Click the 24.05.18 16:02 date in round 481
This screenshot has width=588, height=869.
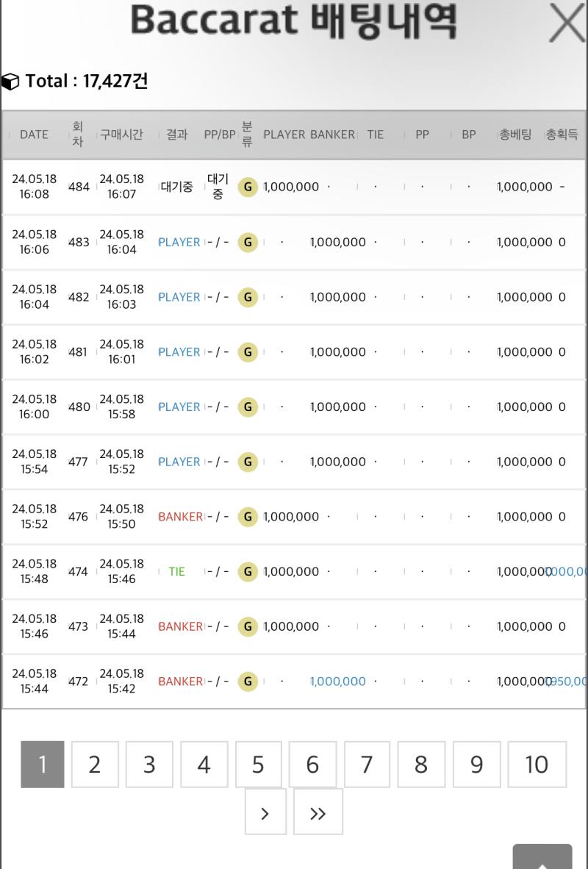click(35, 351)
